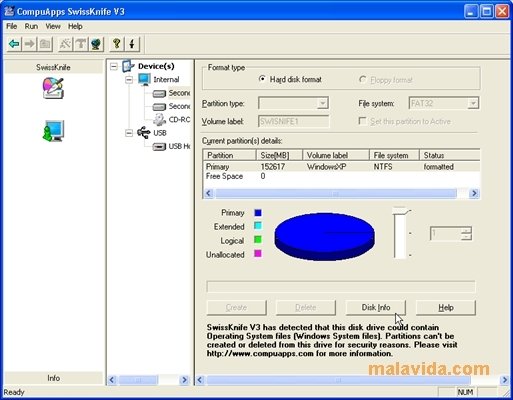Click the grayed Forward arrow toolbar icon
Image resolution: width=513 pixels, height=400 pixels.
tap(29, 44)
